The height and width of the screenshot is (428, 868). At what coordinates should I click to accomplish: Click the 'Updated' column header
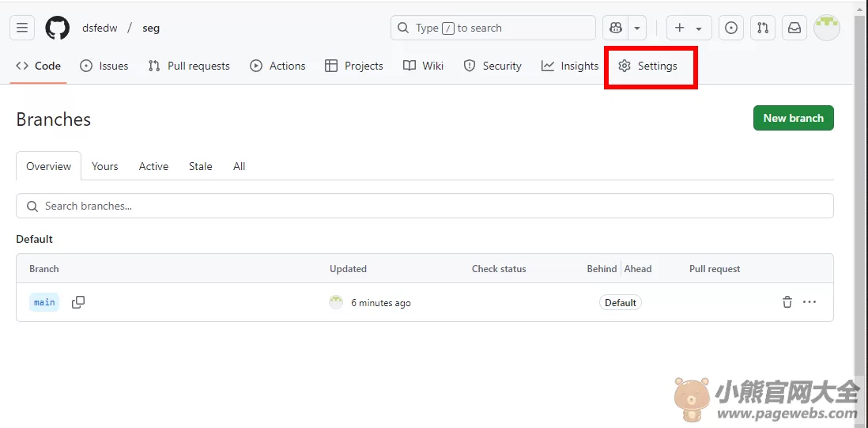(x=348, y=268)
